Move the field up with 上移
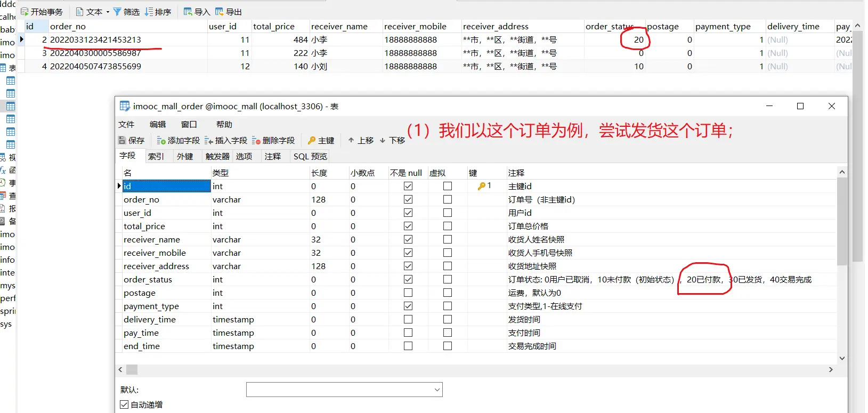The image size is (868, 413). pyautogui.click(x=361, y=140)
